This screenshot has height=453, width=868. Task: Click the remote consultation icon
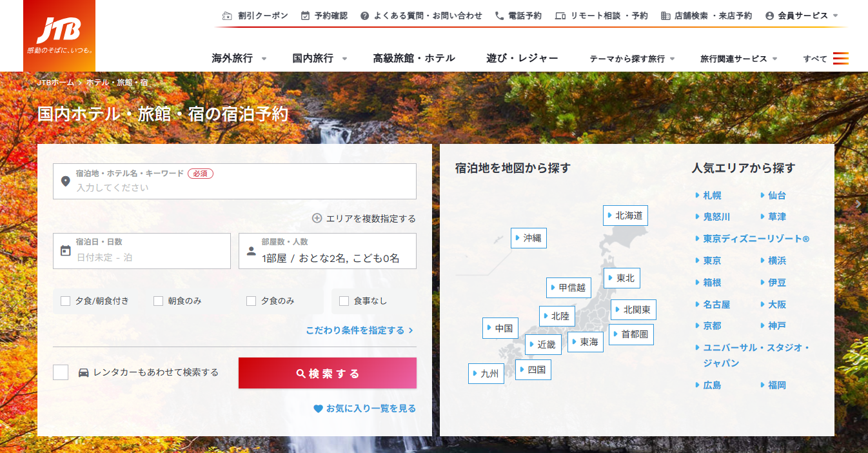tap(560, 15)
